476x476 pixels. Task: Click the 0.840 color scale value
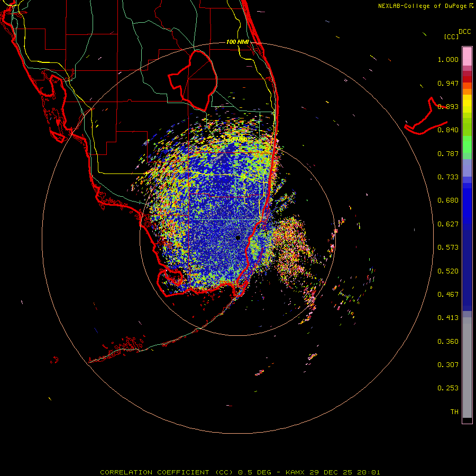click(448, 130)
